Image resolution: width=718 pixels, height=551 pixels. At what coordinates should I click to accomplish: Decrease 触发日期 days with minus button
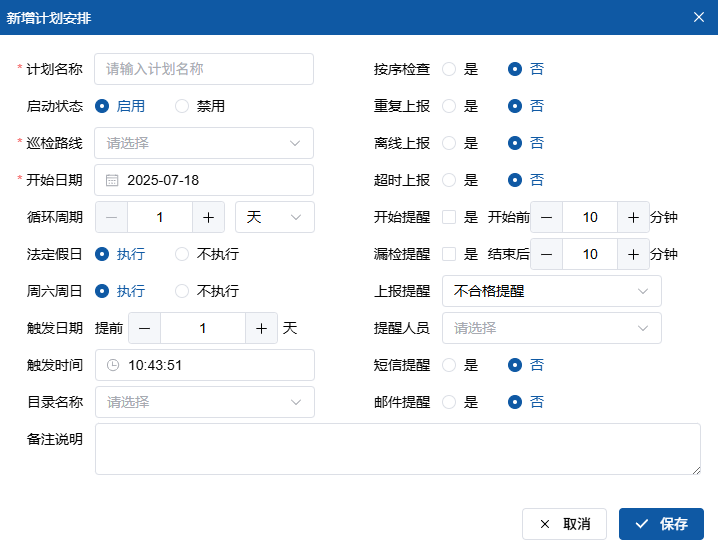point(144,328)
